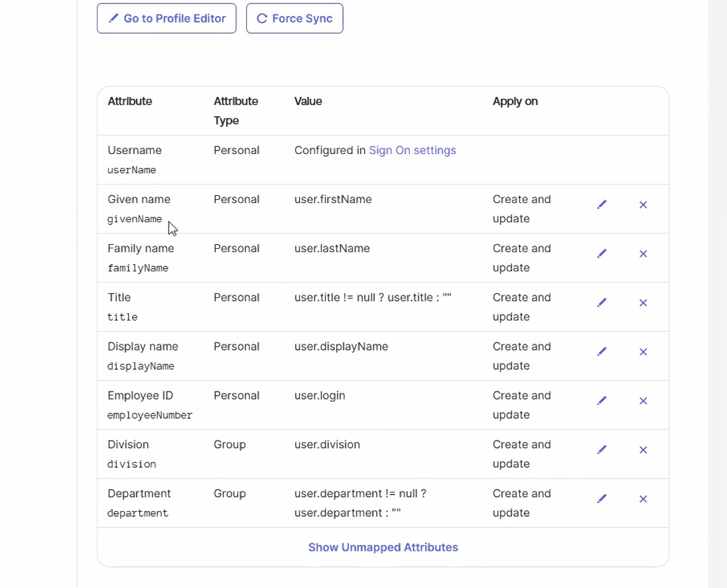
Task: Select the Apply on column header
Action: pyautogui.click(x=515, y=101)
